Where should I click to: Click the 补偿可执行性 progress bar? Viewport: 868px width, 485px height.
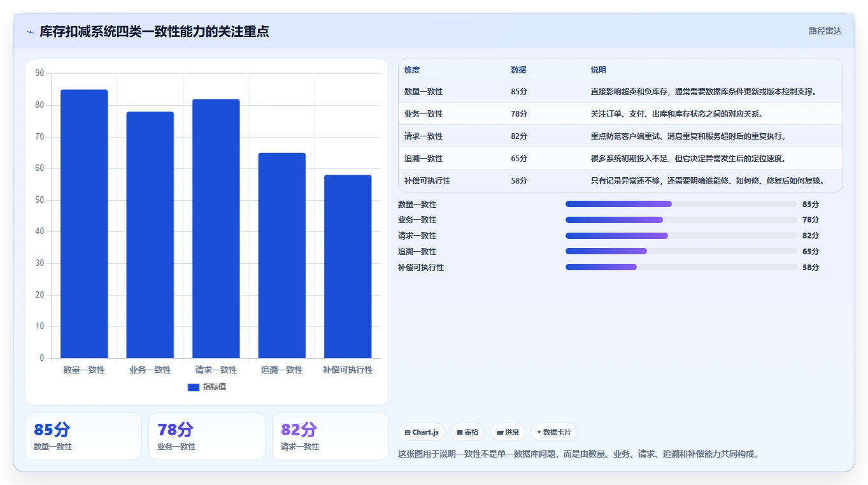[681, 267]
